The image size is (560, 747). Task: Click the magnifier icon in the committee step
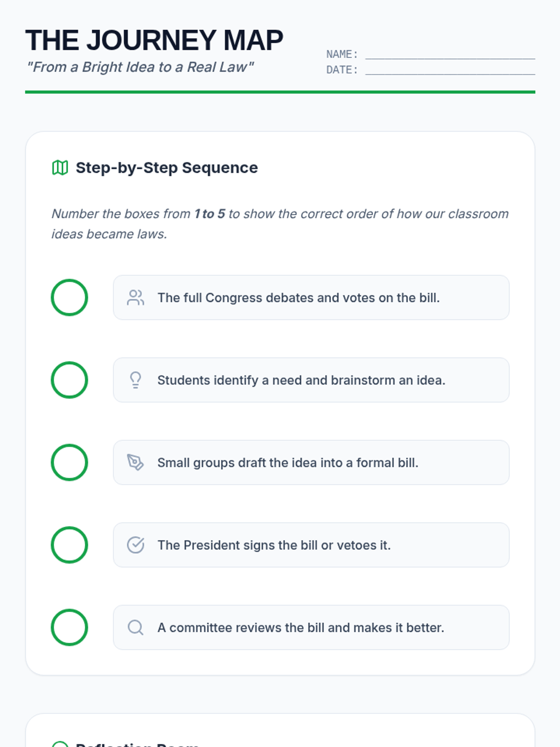[135, 627]
